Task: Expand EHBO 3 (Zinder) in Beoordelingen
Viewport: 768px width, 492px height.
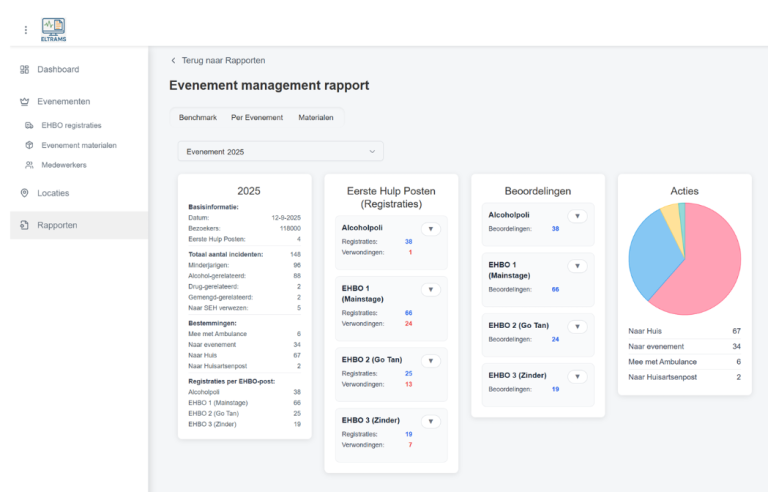Action: (576, 376)
